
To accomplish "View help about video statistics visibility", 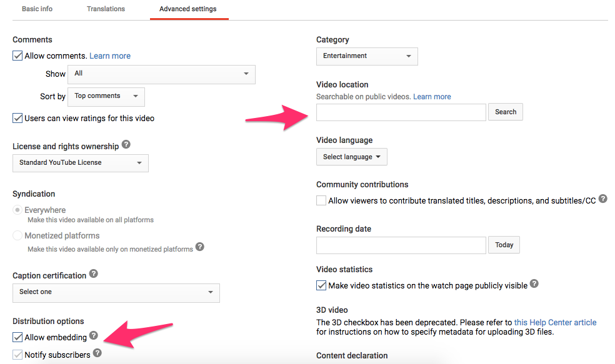I will pyautogui.click(x=534, y=283).
